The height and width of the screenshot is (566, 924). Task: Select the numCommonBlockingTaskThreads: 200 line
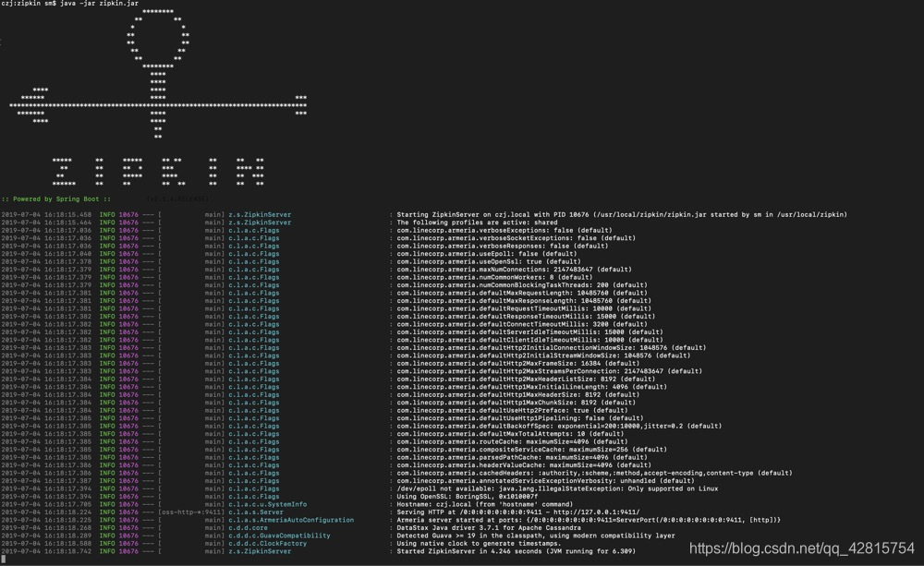click(x=522, y=285)
